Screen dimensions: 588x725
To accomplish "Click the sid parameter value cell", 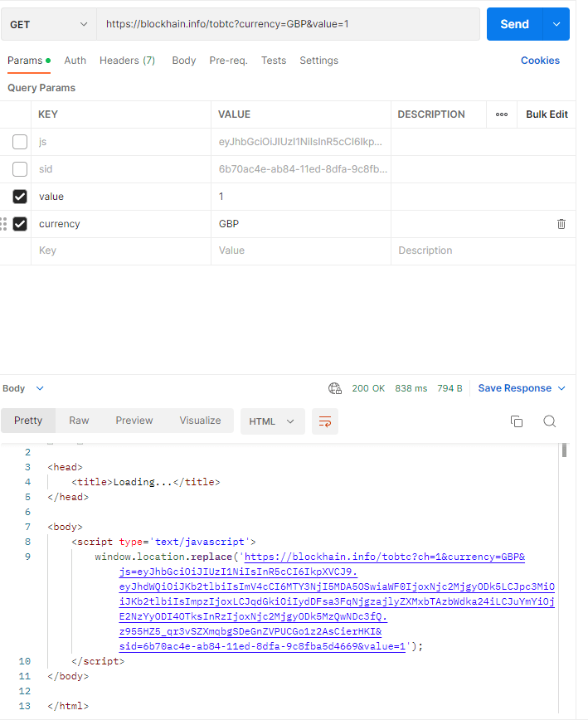I will [x=301, y=168].
